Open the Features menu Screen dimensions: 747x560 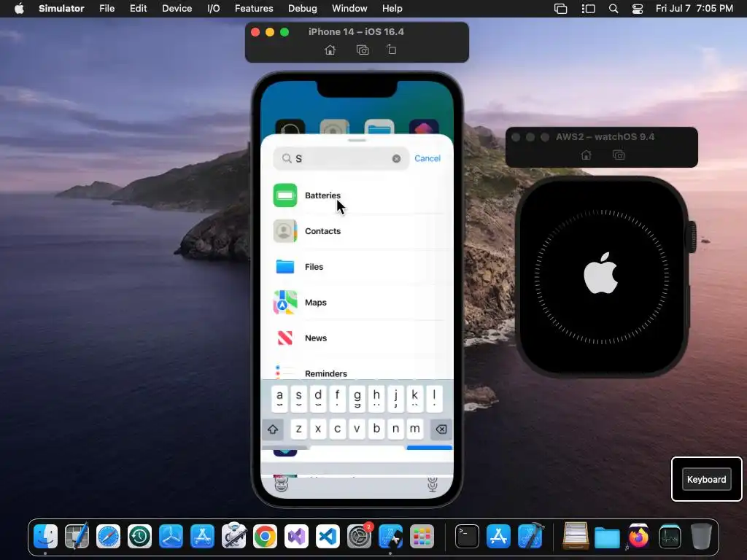[254, 9]
